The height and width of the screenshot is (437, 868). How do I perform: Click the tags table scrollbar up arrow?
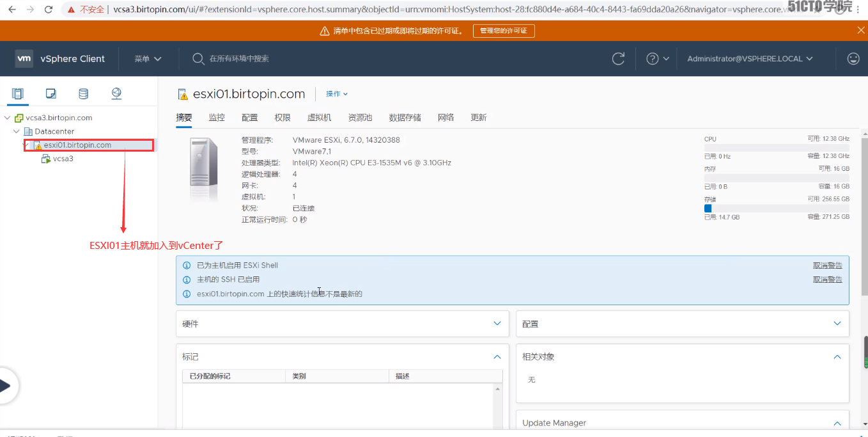click(x=498, y=388)
